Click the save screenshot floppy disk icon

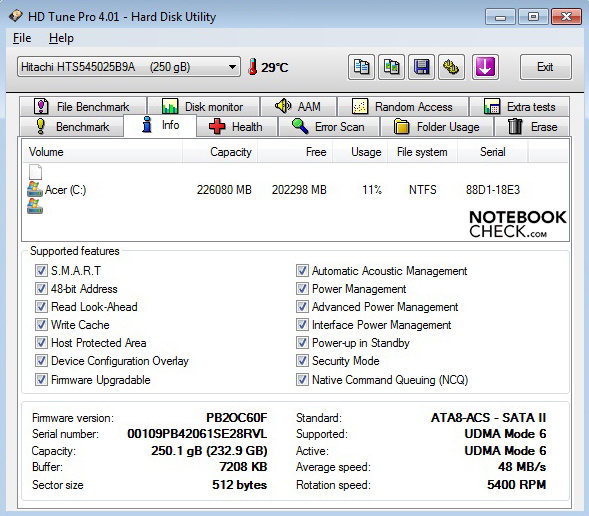tap(421, 67)
